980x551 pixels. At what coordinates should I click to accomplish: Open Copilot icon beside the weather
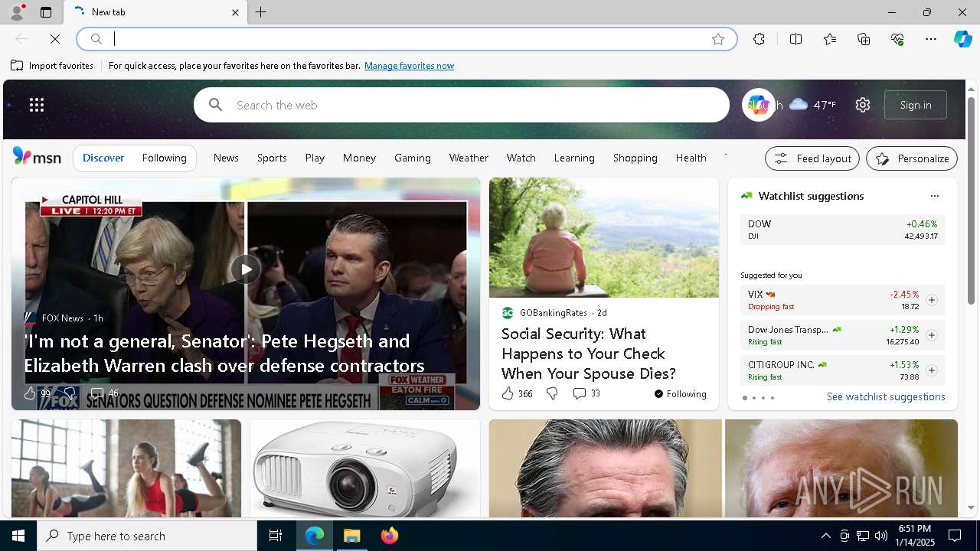click(x=758, y=105)
